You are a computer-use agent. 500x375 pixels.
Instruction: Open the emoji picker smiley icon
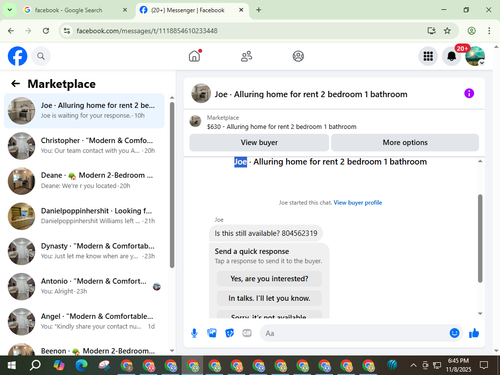[x=454, y=333]
